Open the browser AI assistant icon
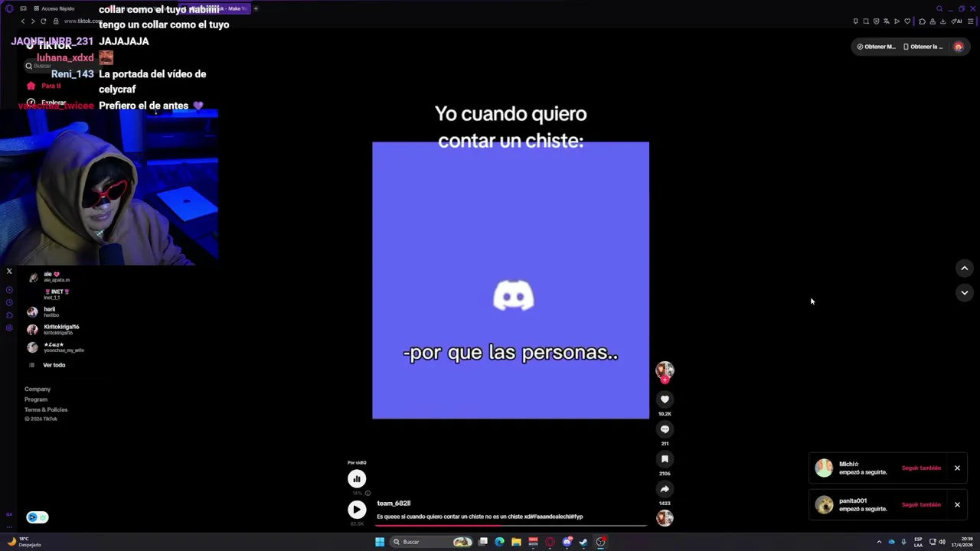980x551 pixels. click(x=957, y=21)
